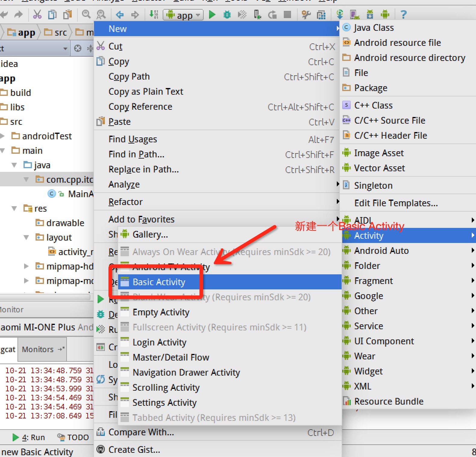Open the project view selector dropdown arrow
This screenshot has width=476, height=457.
tap(65, 49)
